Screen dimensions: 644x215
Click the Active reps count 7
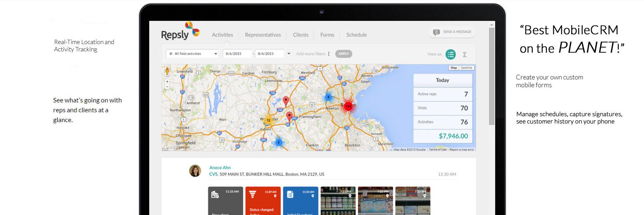coord(466,94)
